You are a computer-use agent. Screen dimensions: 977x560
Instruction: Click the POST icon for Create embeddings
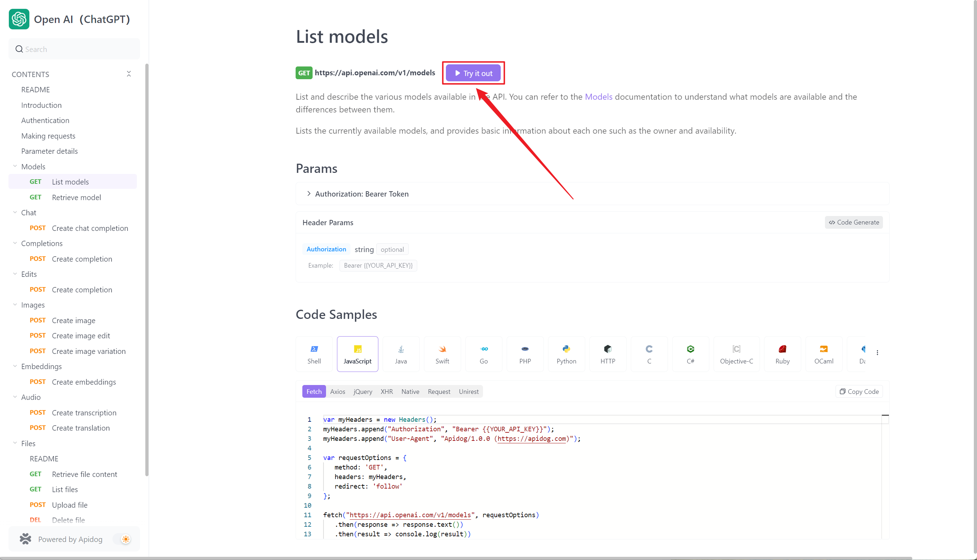37,381
